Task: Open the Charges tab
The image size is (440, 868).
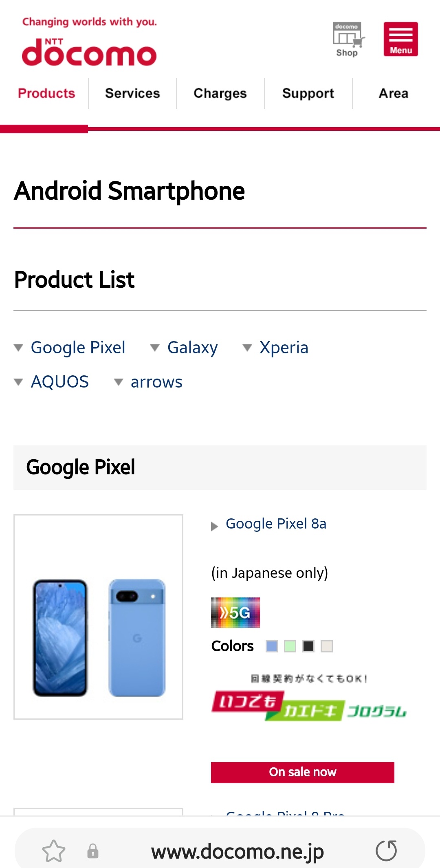Action: [220, 93]
